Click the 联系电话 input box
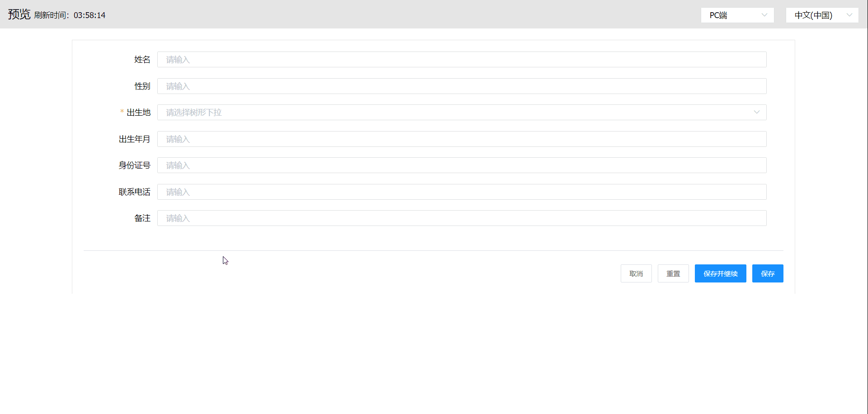This screenshot has height=414, width=868. pos(461,192)
